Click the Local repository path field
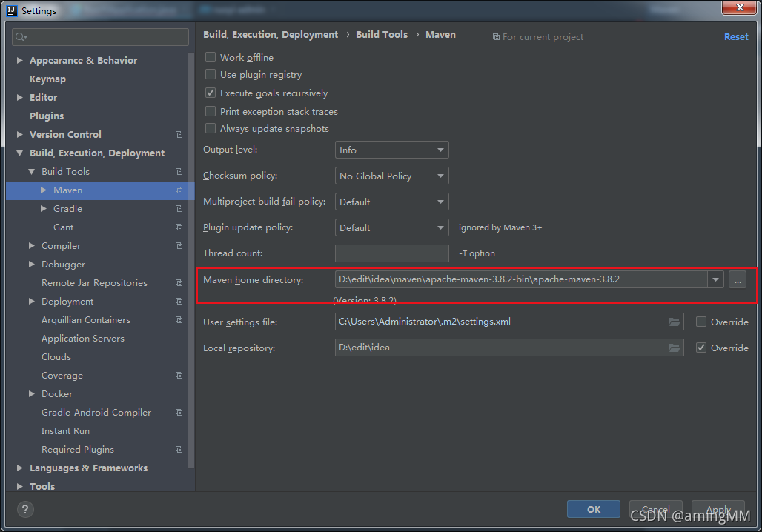This screenshot has height=532, width=762. (509, 348)
